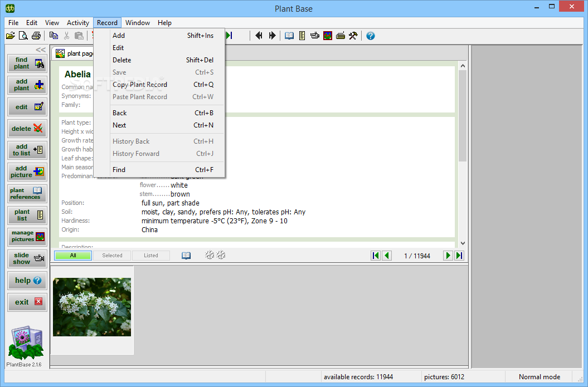Toggle the Listed records filter
The height and width of the screenshot is (387, 588).
(150, 256)
